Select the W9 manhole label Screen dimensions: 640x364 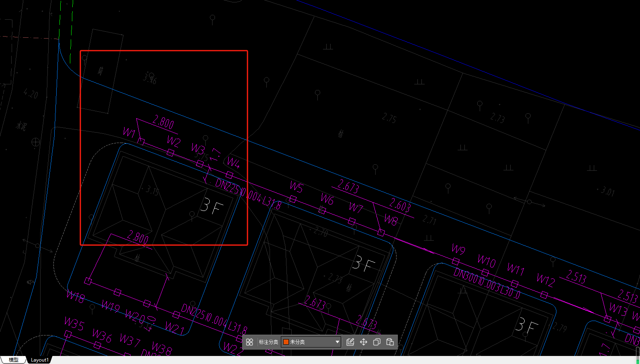458,249
